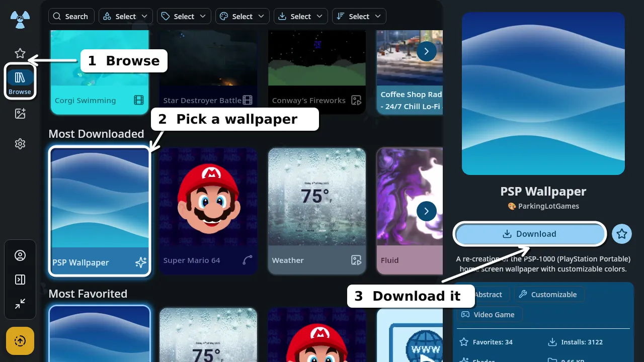This screenshot has height=362, width=644.
Task: Open the Browse library in sidebar
Action: 20,81
